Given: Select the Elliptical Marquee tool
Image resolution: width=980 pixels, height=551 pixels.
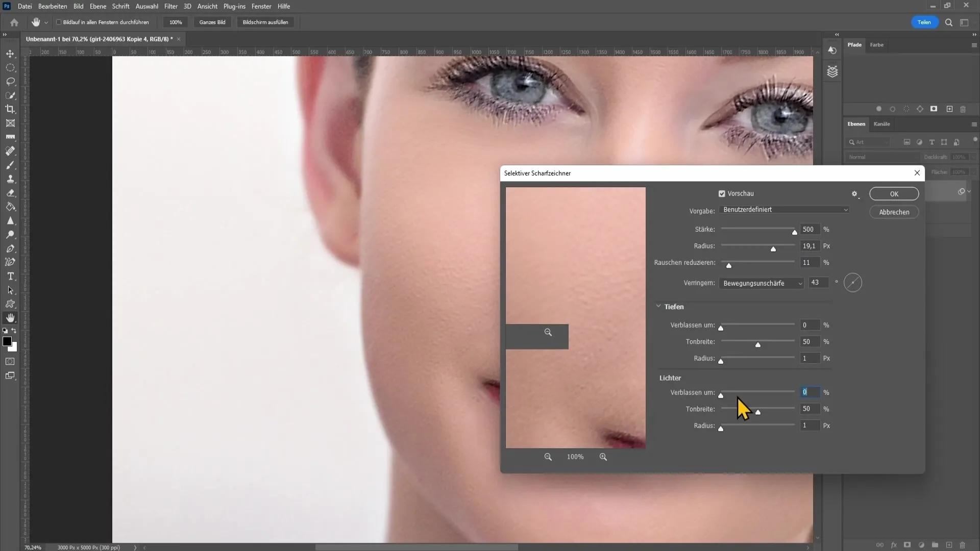Looking at the screenshot, I should pos(10,67).
